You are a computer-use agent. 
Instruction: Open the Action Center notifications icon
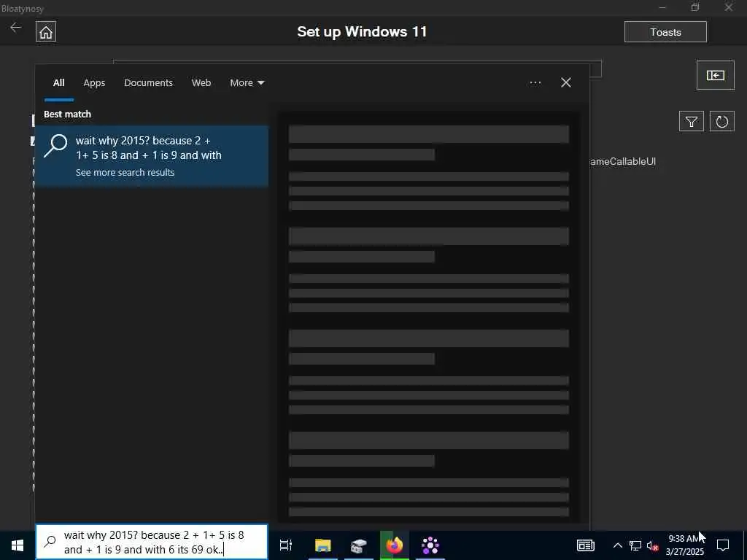point(723,545)
